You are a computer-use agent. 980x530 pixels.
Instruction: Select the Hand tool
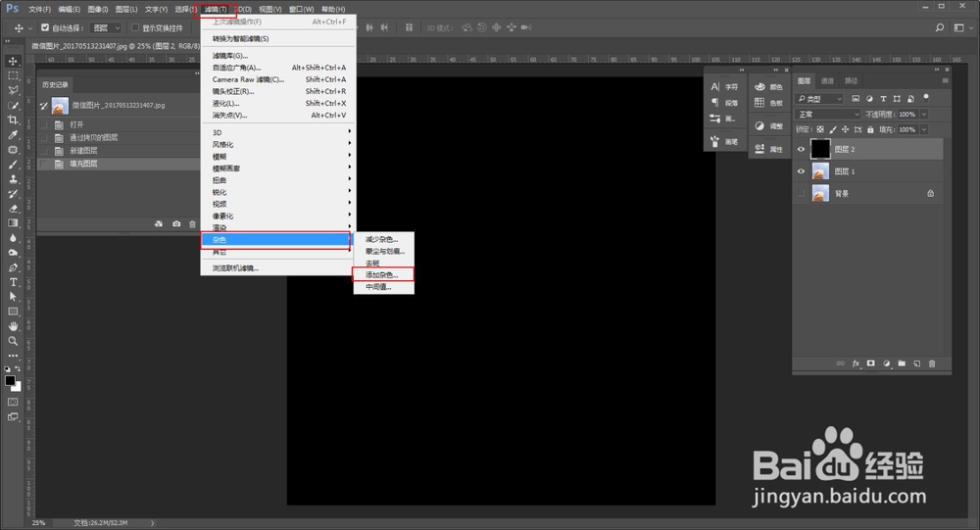13,326
